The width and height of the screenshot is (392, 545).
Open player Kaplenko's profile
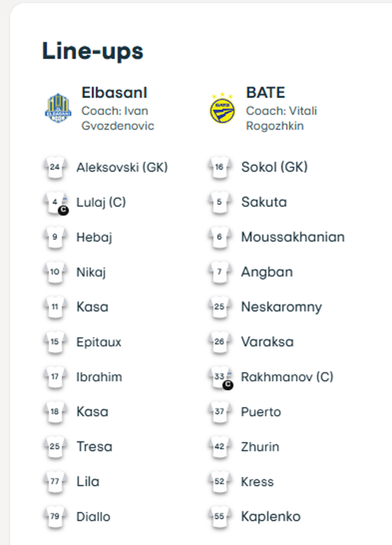(270, 517)
